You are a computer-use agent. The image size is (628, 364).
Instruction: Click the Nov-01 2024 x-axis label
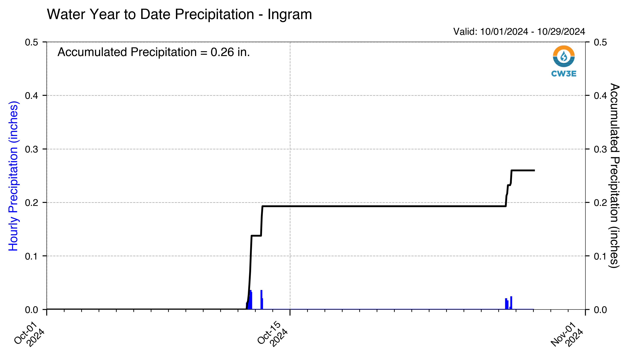(567, 334)
